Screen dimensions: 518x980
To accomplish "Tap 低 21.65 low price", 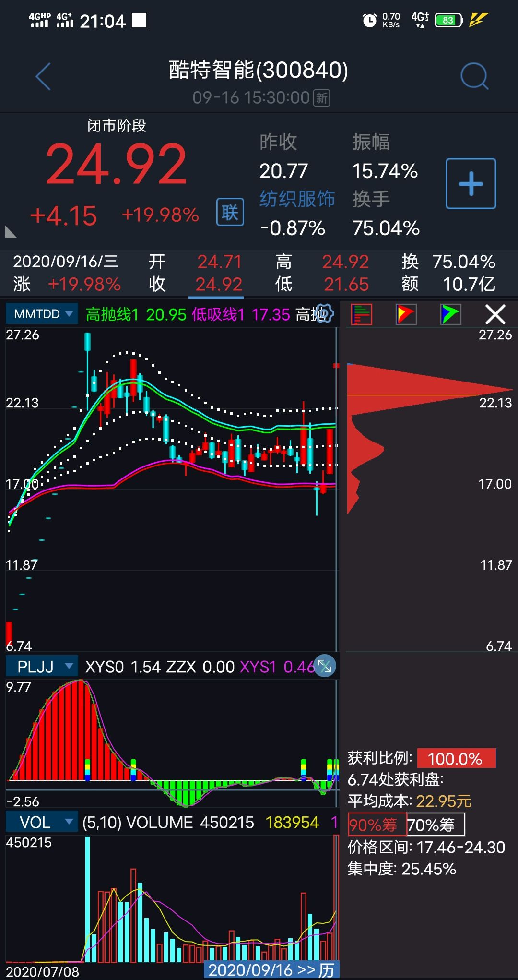I will [322, 284].
